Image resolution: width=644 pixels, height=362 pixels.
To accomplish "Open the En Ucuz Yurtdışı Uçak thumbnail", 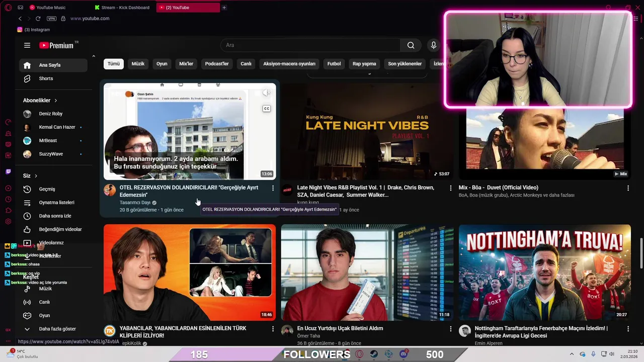I will 367,273.
